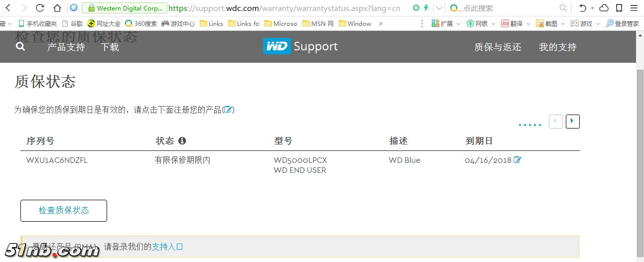Viewport: 644px width, 262px height.
Task: Click the 有限保修期限内 status cell
Action: point(183,160)
